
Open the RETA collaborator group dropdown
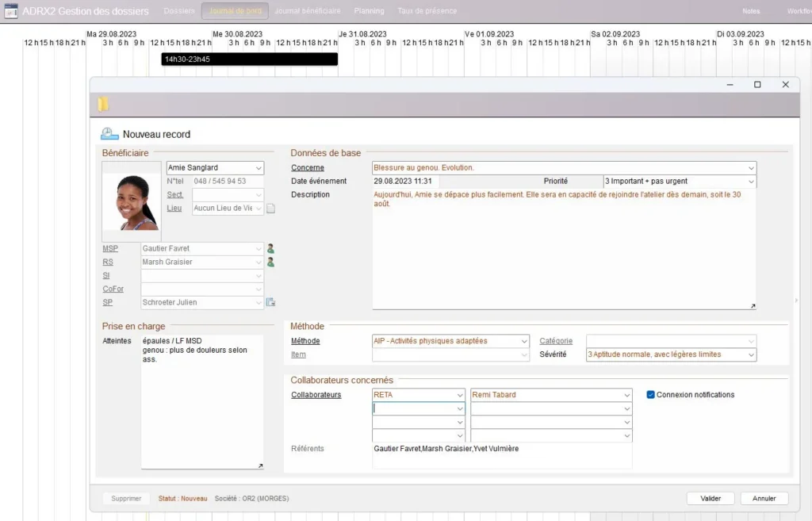click(459, 395)
